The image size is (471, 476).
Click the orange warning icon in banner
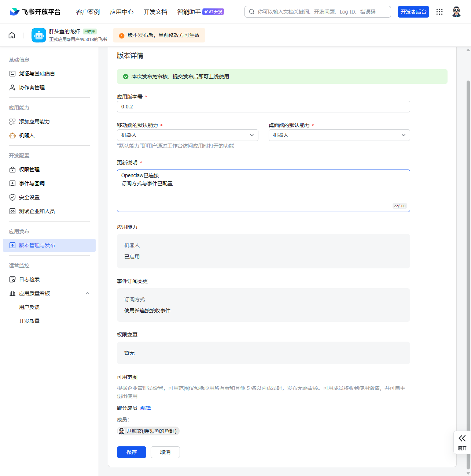click(122, 36)
